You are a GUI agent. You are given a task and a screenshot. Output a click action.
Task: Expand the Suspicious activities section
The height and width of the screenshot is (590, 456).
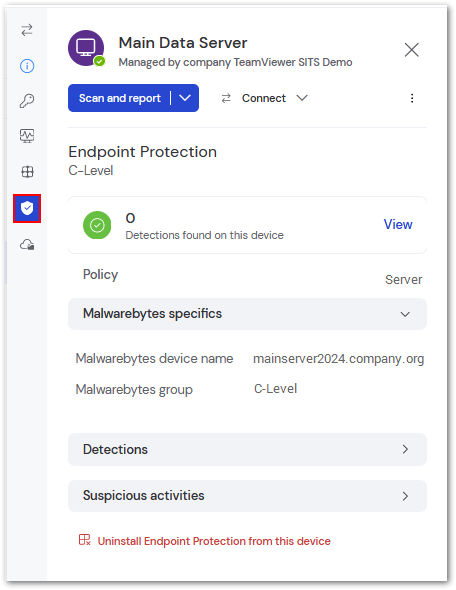247,496
